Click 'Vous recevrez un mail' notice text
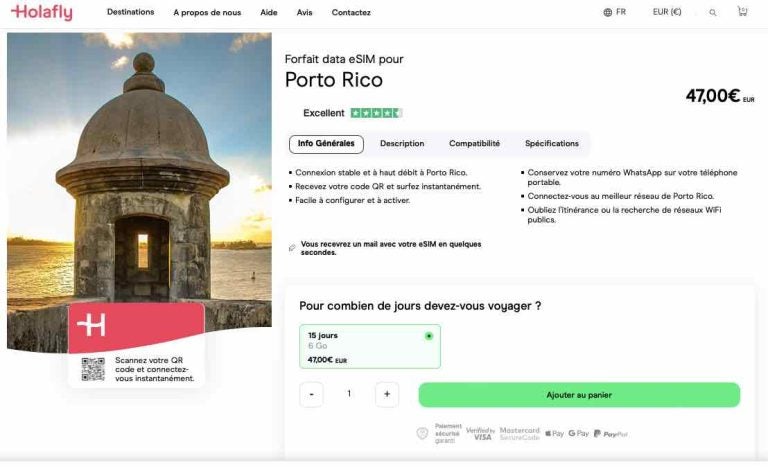This screenshot has width=768, height=467. [x=391, y=248]
